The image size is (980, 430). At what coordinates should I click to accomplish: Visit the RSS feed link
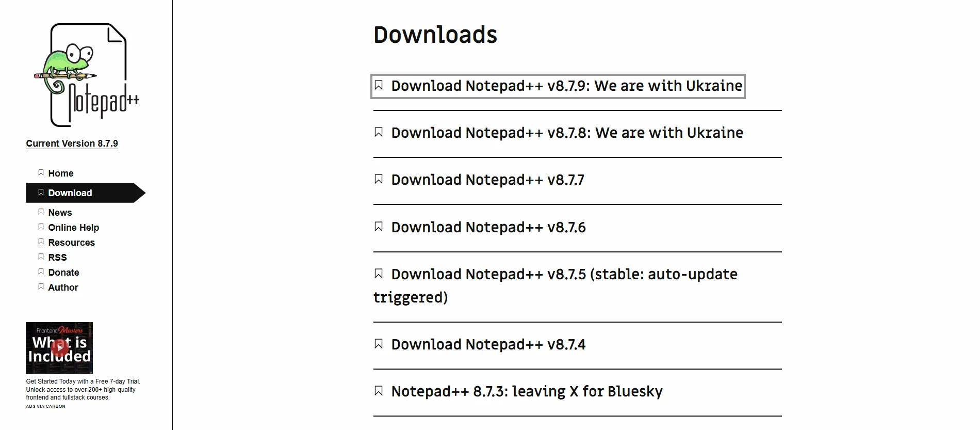point(57,257)
